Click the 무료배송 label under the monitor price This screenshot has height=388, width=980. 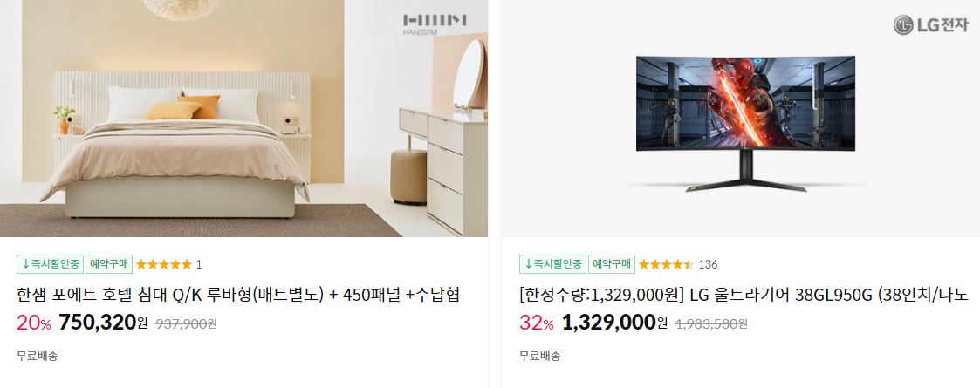540,356
